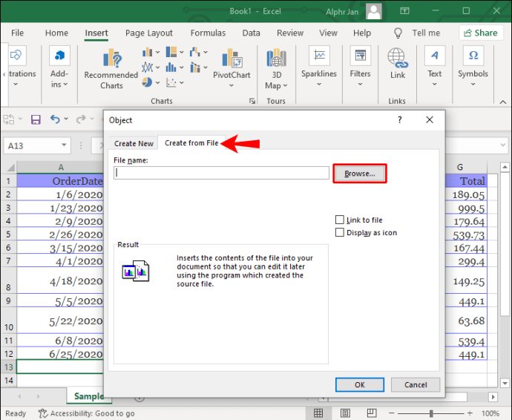Insert a hyperlink with Link icon
The width and height of the screenshot is (512, 420).
398,59
